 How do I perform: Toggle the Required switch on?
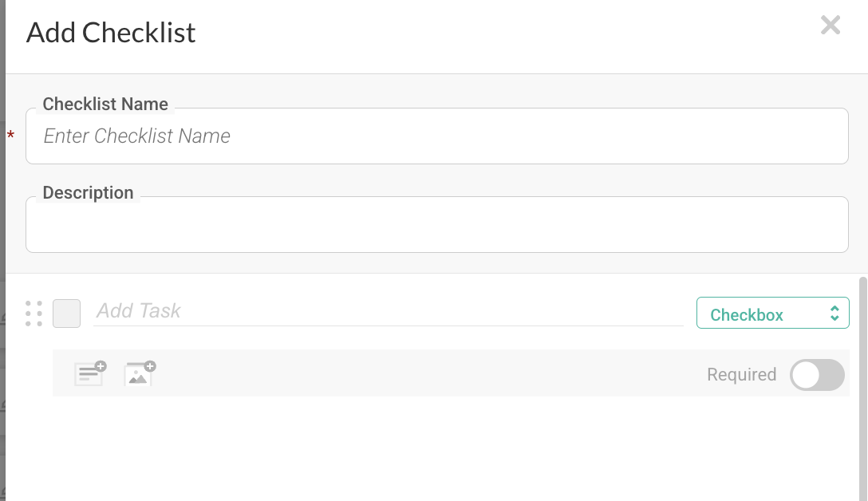tap(817, 374)
